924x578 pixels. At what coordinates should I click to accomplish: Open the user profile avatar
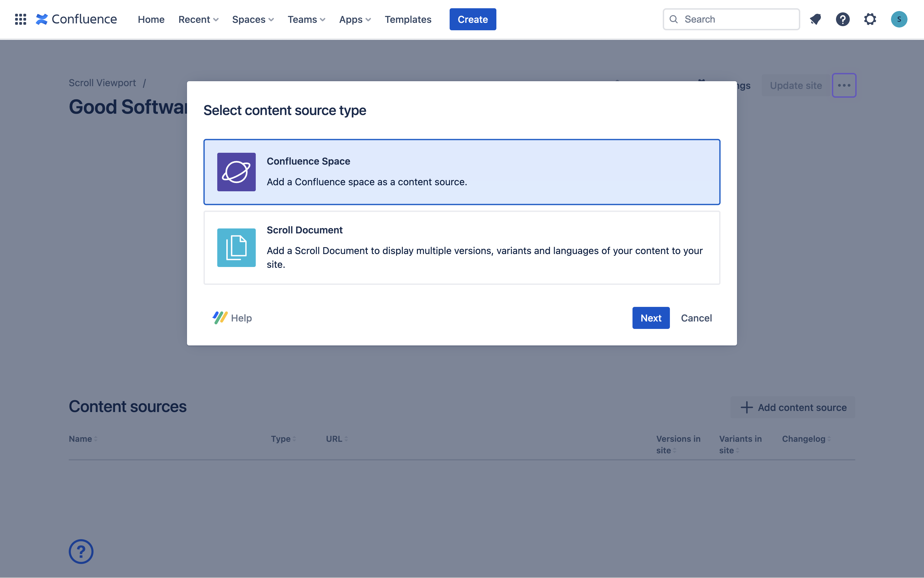point(899,19)
